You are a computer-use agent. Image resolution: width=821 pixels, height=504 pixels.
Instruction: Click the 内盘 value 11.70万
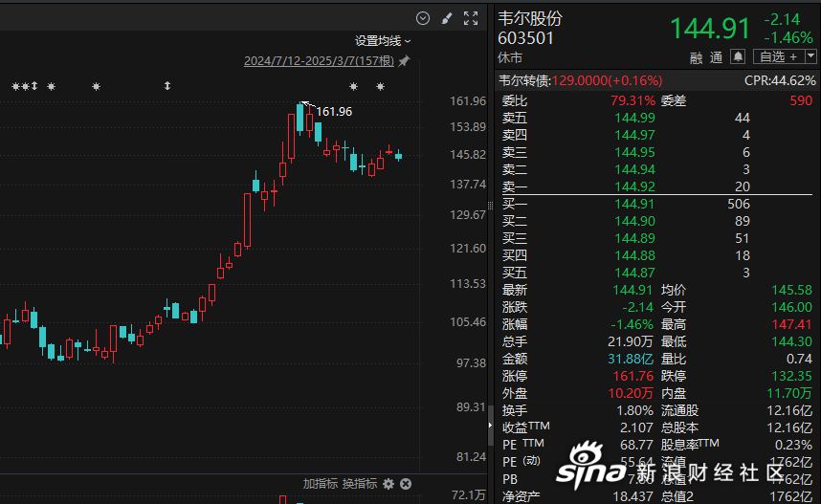click(x=790, y=393)
